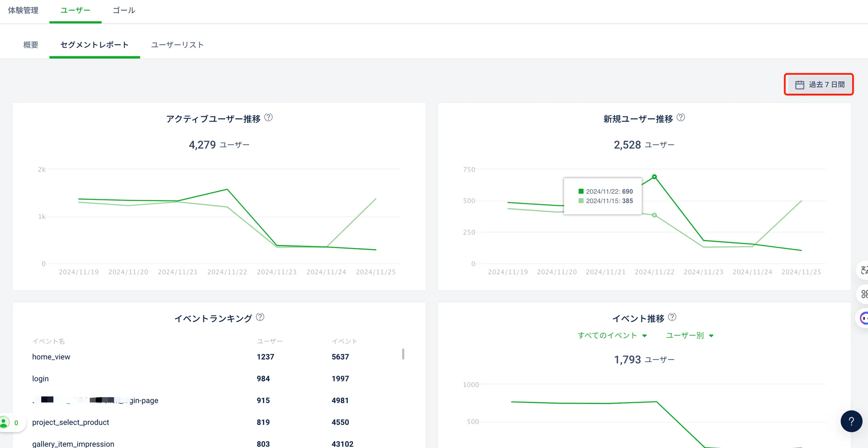The height and width of the screenshot is (448, 868).
Task: Click the green user avatar icon at bottom left
Action: [5, 422]
